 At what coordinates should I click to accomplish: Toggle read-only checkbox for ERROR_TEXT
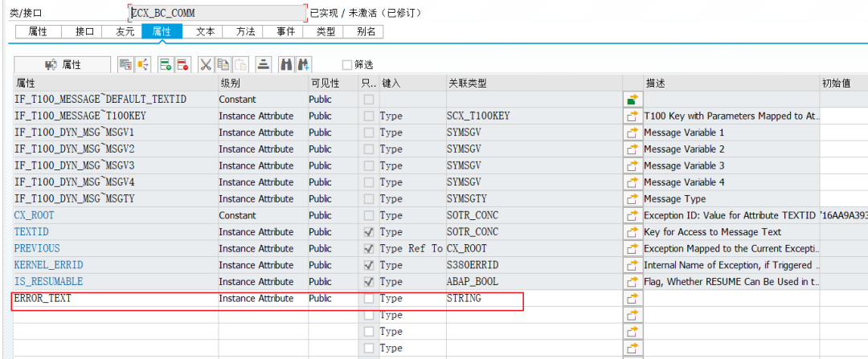[x=369, y=299]
